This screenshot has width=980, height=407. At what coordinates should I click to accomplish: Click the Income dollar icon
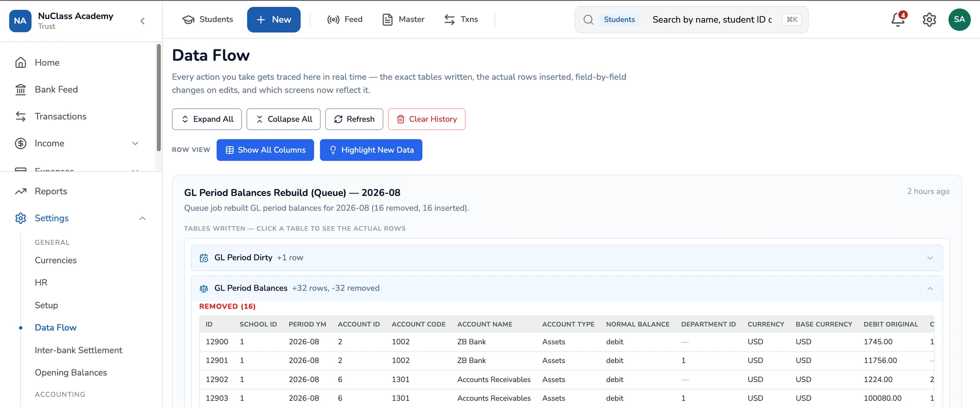(x=21, y=144)
